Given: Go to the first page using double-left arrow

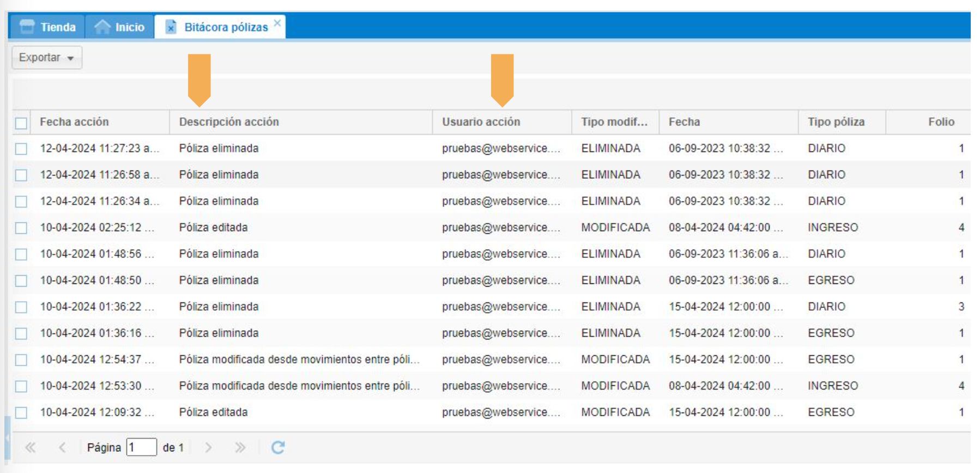Looking at the screenshot, I should (31, 447).
